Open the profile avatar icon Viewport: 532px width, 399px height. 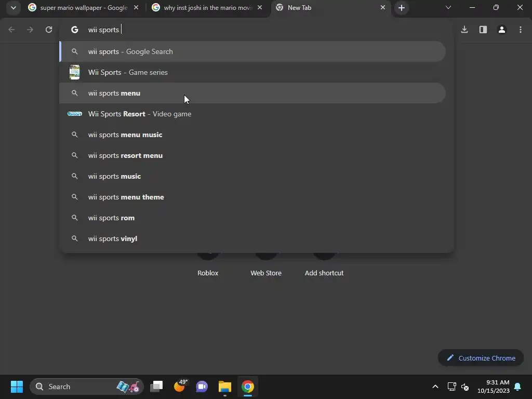click(502, 30)
